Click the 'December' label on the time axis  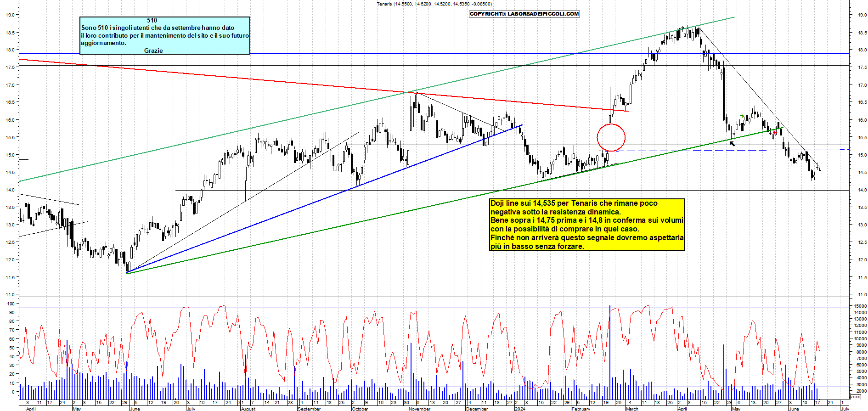coord(477,409)
